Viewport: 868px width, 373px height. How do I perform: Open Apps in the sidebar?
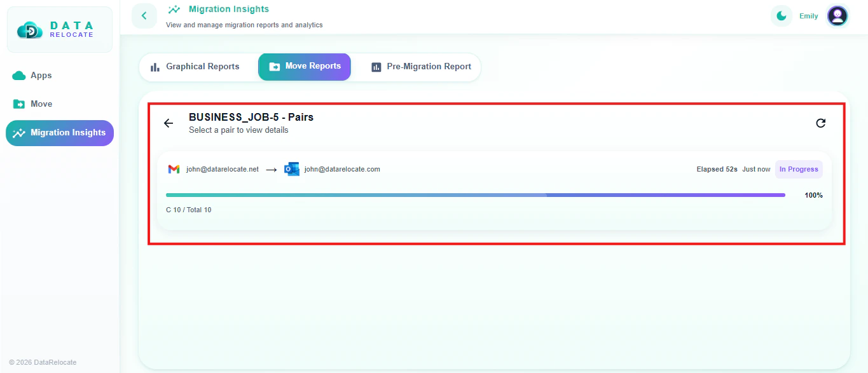[60, 76]
